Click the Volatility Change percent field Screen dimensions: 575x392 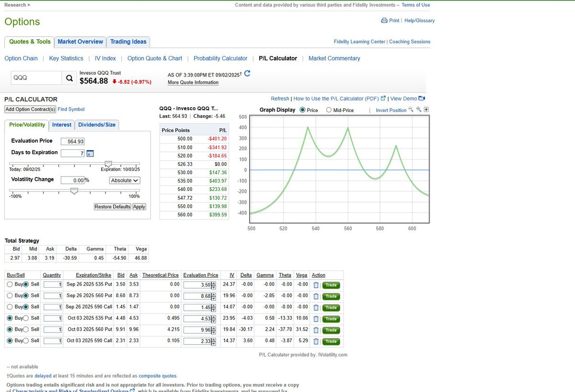coord(73,180)
